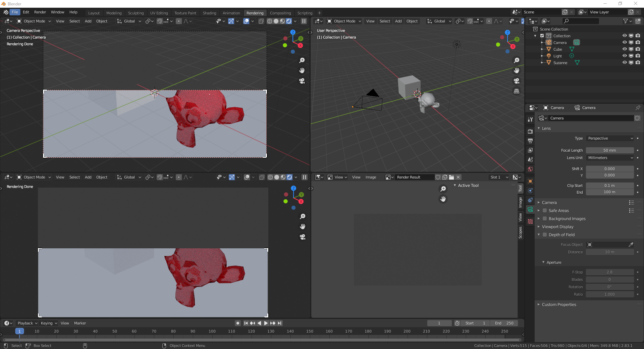Open the Keying dropdown in timeline
This screenshot has height=349, width=644.
click(49, 323)
